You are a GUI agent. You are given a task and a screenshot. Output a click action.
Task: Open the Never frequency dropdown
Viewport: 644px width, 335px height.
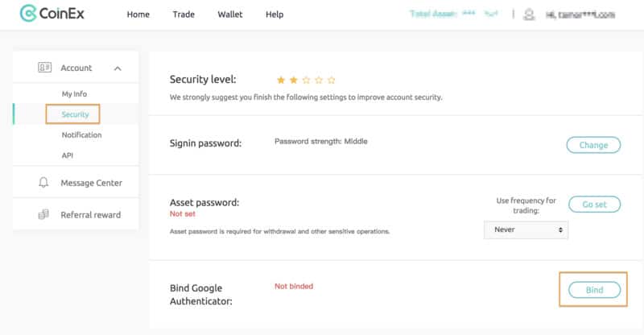pyautogui.click(x=526, y=230)
